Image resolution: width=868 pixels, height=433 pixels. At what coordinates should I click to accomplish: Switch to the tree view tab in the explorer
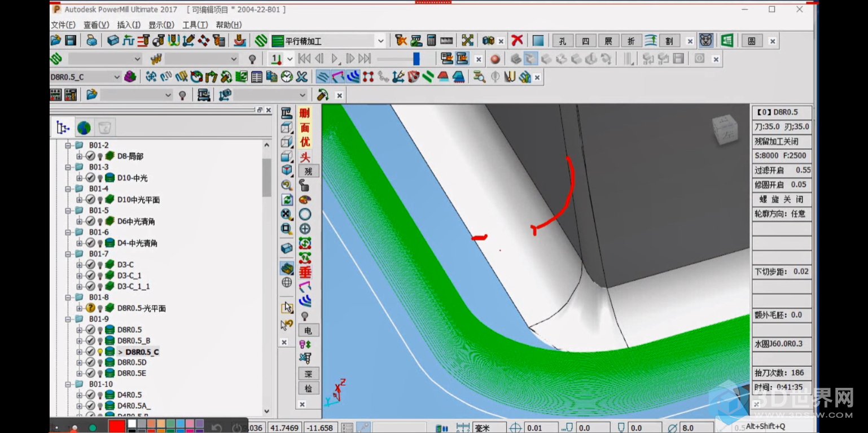pyautogui.click(x=63, y=128)
